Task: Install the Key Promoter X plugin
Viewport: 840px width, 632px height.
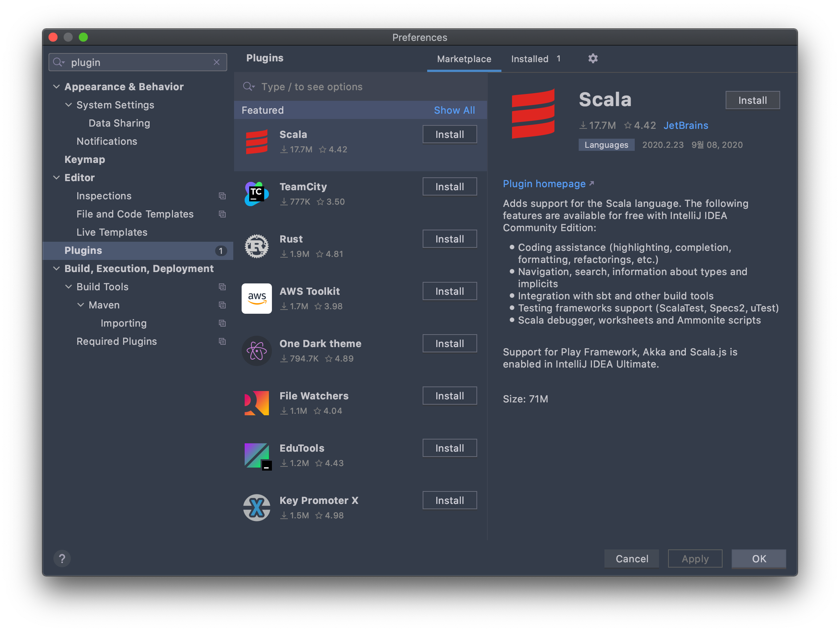Action: pyautogui.click(x=450, y=501)
